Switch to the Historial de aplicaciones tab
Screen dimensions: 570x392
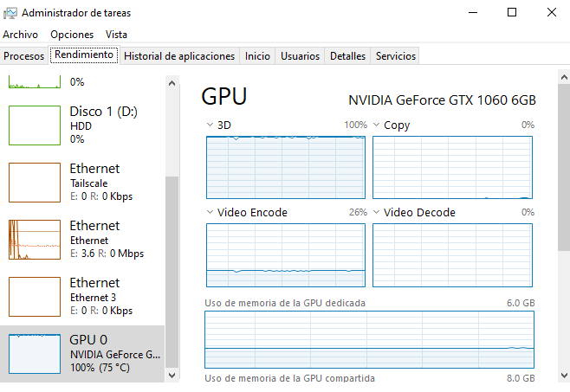click(179, 56)
